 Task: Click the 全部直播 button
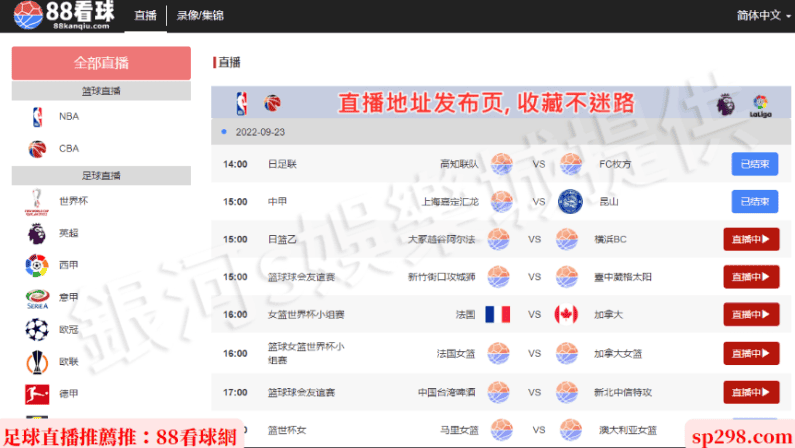click(101, 63)
